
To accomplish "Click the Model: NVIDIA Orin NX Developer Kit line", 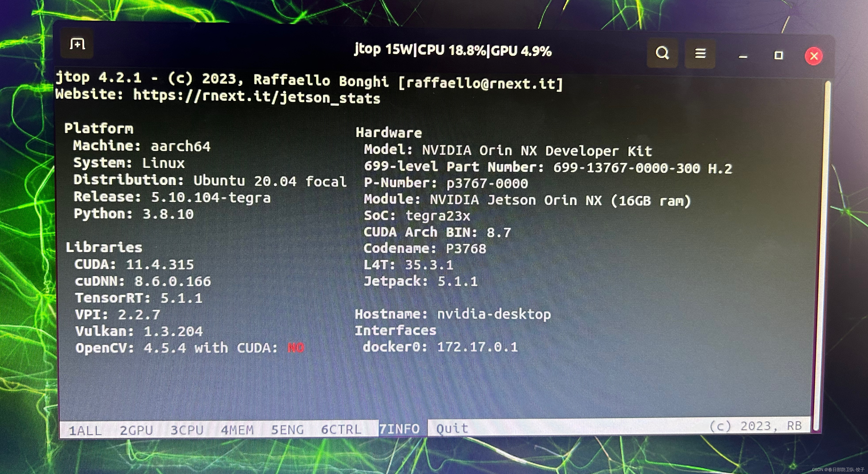I will [508, 150].
